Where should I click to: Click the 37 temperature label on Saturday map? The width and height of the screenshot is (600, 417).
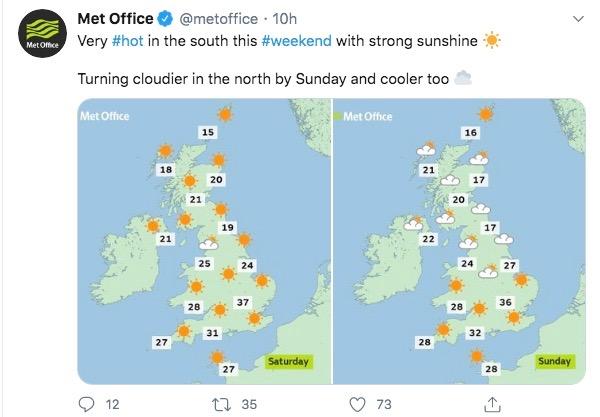(243, 303)
